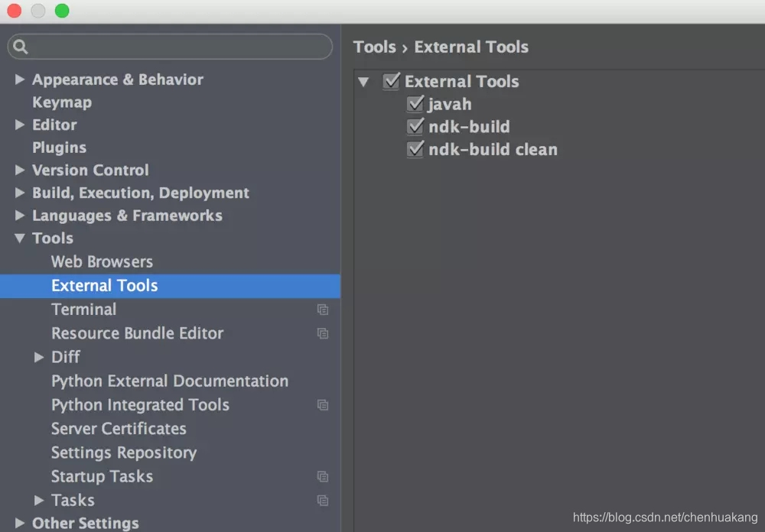This screenshot has height=532, width=765.
Task: Select Startup Tasks entry
Action: (x=102, y=476)
